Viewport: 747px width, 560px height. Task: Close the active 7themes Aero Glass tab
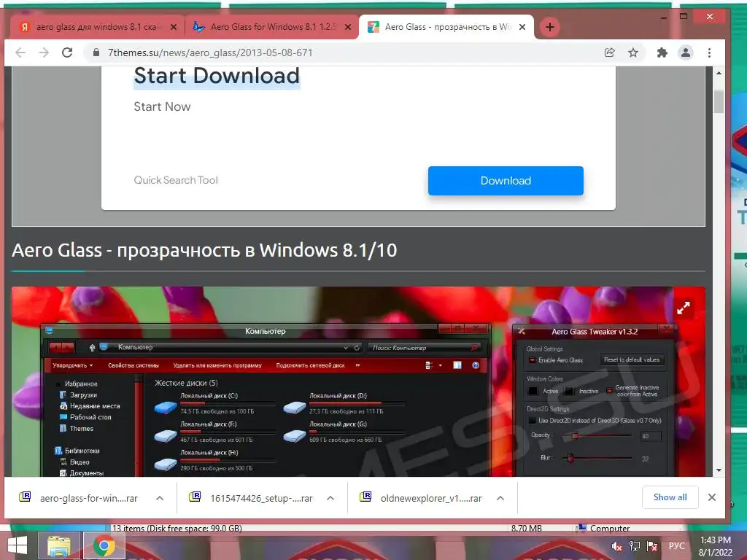point(522,27)
